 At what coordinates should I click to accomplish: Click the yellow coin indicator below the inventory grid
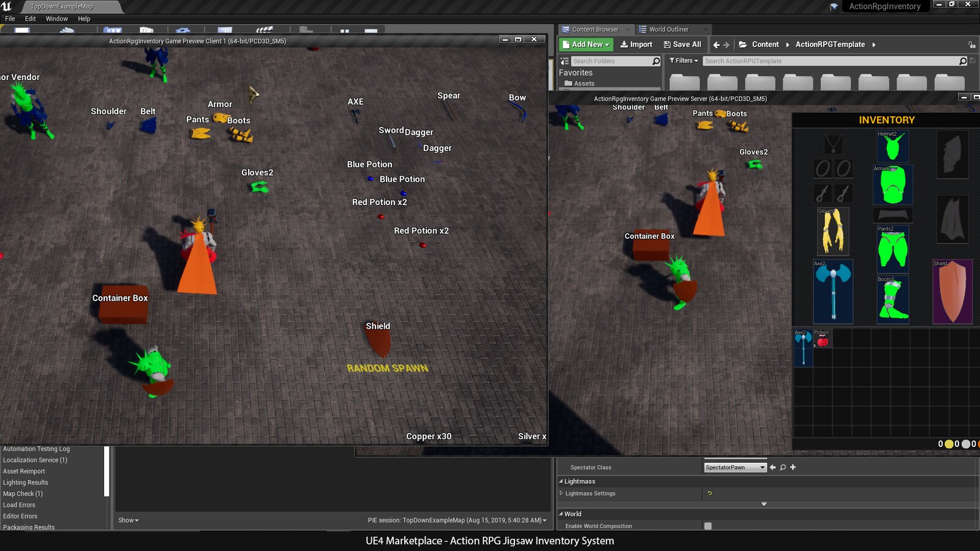[949, 443]
